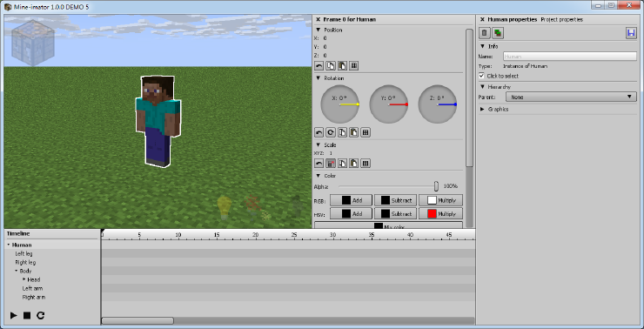Image resolution: width=644 pixels, height=329 pixels.
Task: Click the Scale grid icon
Action: [x=366, y=164]
